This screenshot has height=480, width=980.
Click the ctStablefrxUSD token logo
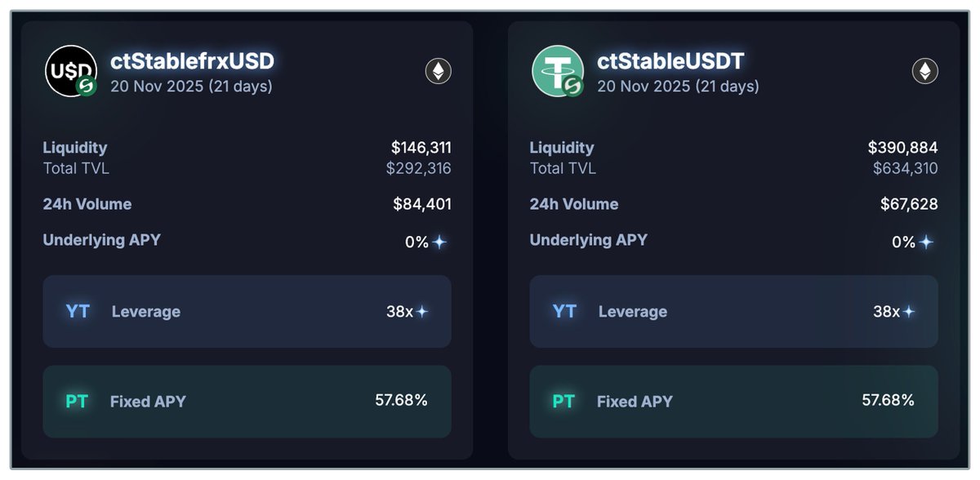pos(69,71)
